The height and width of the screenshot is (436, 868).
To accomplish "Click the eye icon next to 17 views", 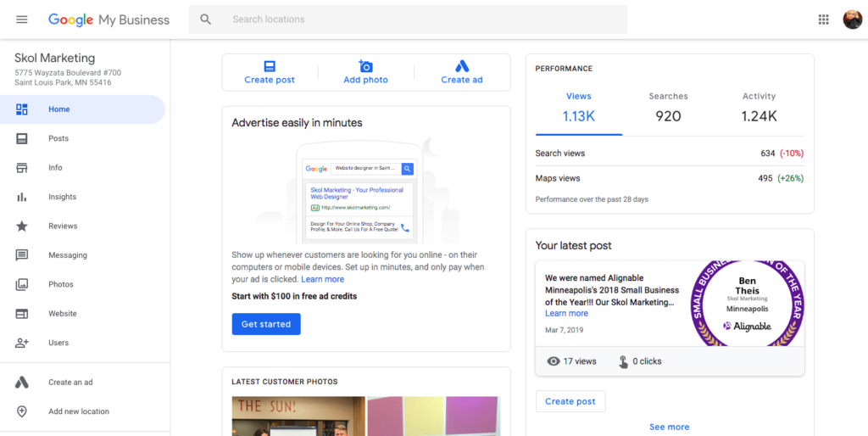I will [x=553, y=361].
